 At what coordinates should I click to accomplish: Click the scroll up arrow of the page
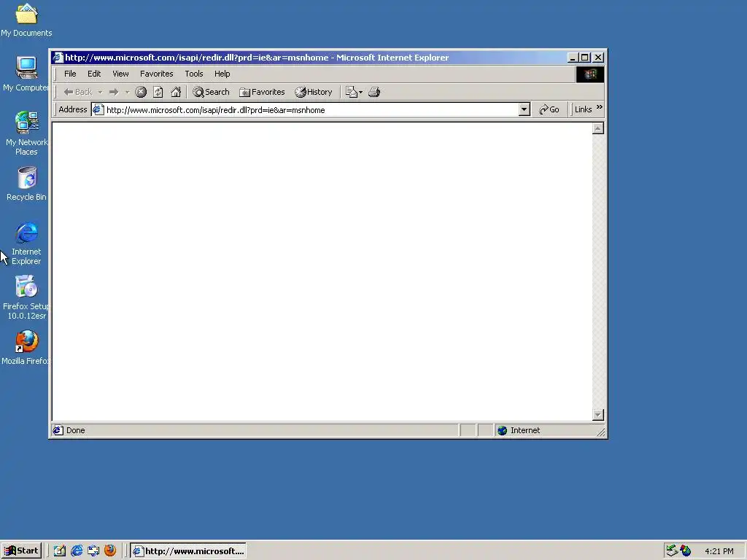[598, 128]
